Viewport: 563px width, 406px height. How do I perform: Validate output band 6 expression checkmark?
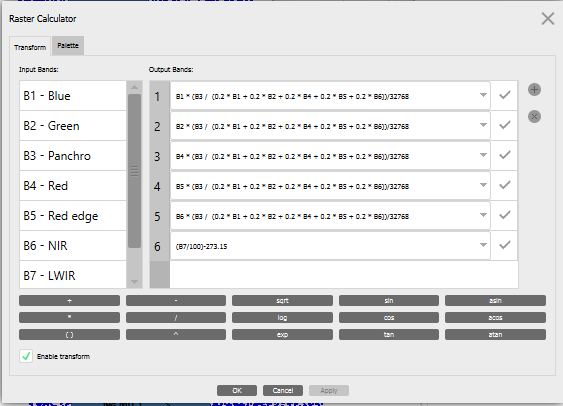pos(504,245)
